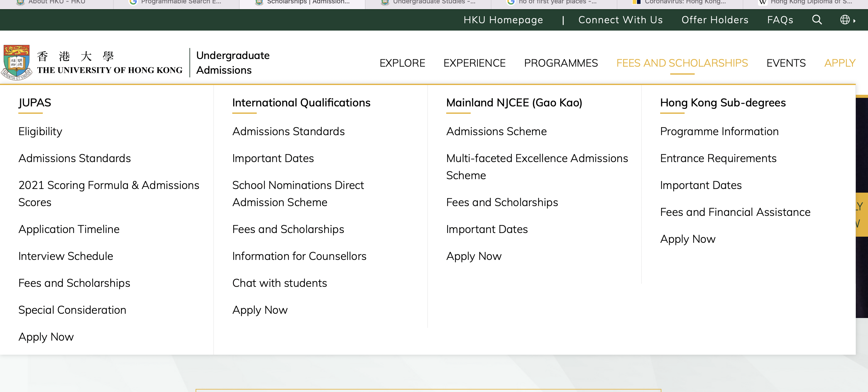This screenshot has height=392, width=868.
Task: Open the JUPAS section heading
Action: tap(35, 102)
